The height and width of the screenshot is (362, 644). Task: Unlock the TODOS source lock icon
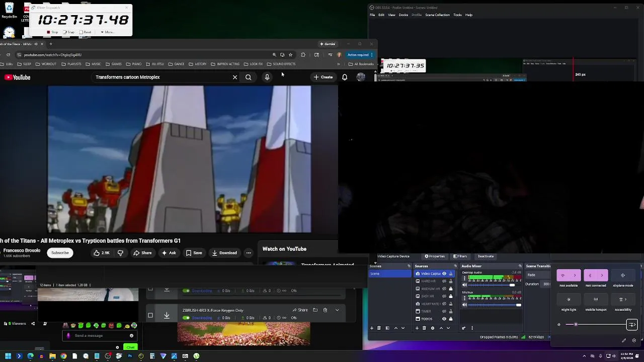451,319
